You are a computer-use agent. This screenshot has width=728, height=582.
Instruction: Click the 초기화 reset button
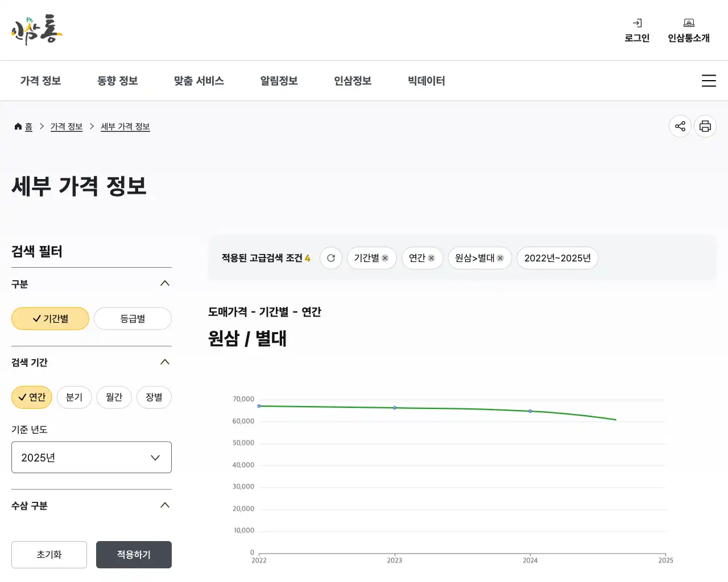[x=49, y=555]
